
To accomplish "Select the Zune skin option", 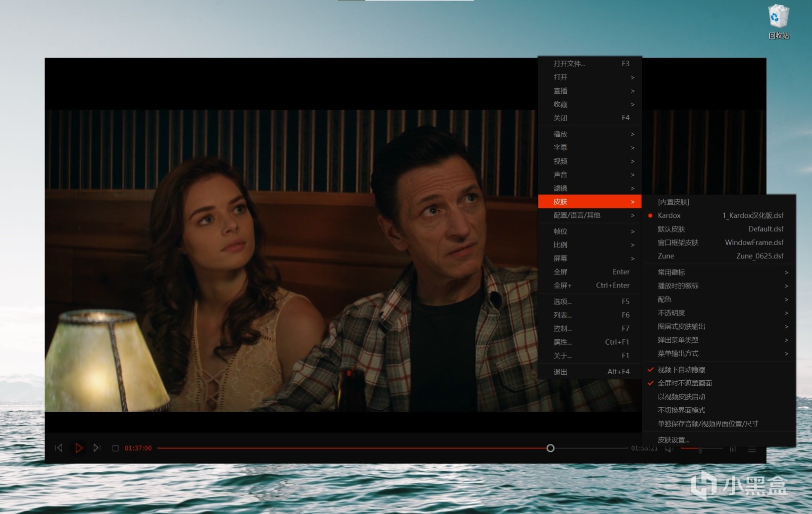I will 719,256.
